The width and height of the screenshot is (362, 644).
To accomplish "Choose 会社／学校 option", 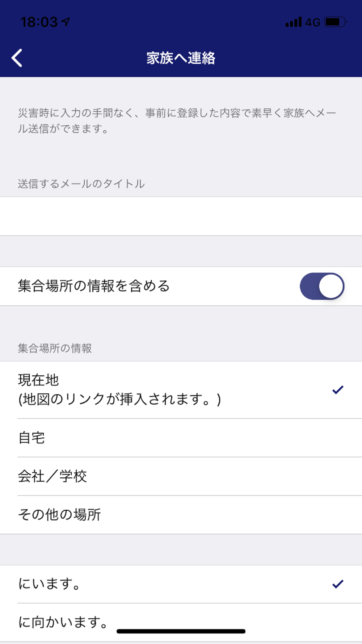I will point(181,476).
